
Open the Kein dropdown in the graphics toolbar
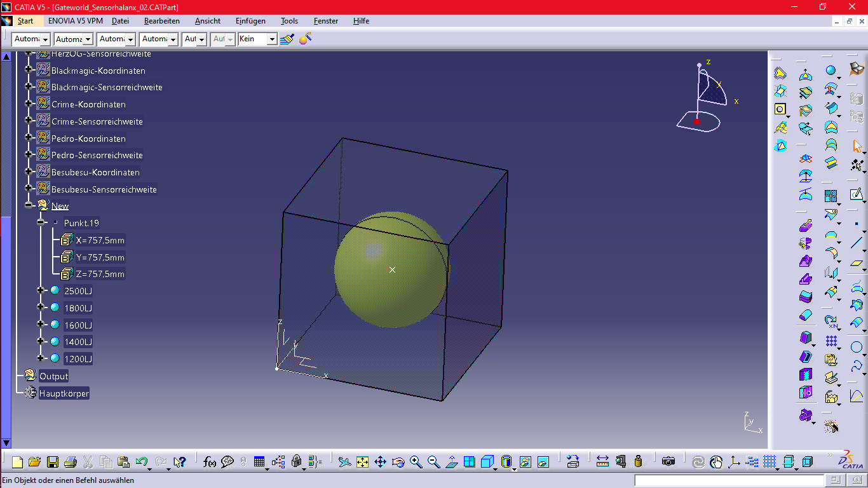(272, 39)
